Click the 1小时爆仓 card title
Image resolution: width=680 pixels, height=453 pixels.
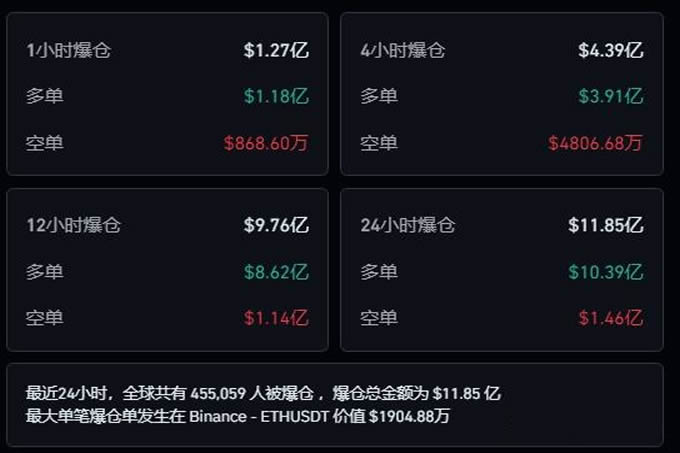68,50
